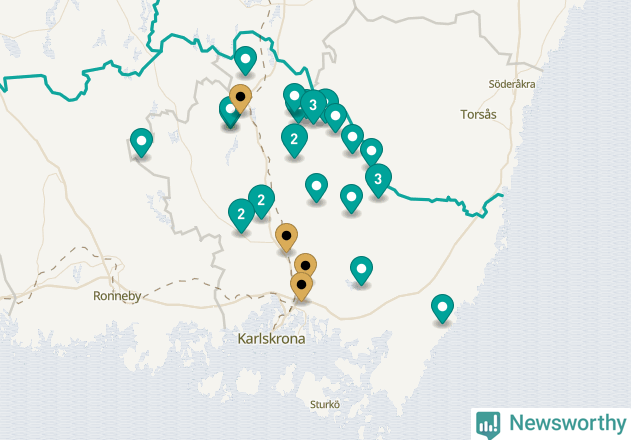Screen dimensions: 631x440
Task: Open the top cluster marker labeled 3
Action: 313,107
